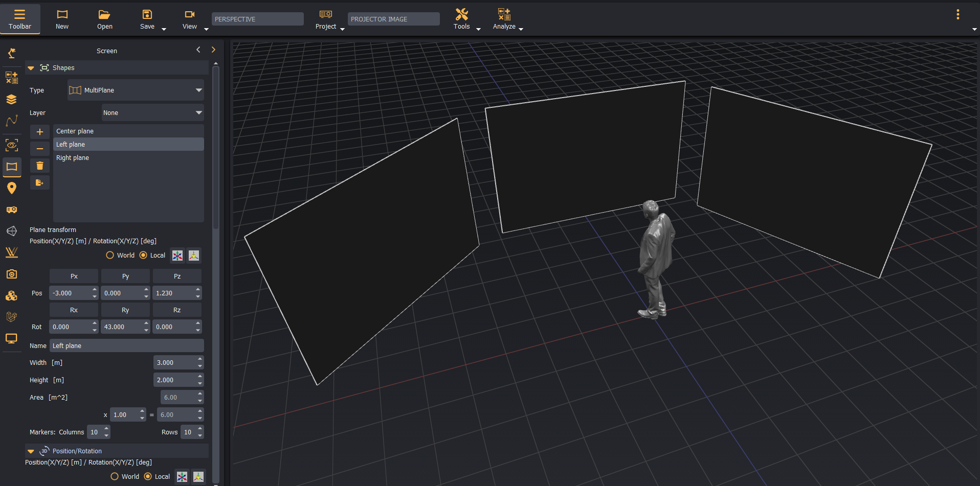
Task: Open the three-dot more options menu
Action: tap(958, 14)
